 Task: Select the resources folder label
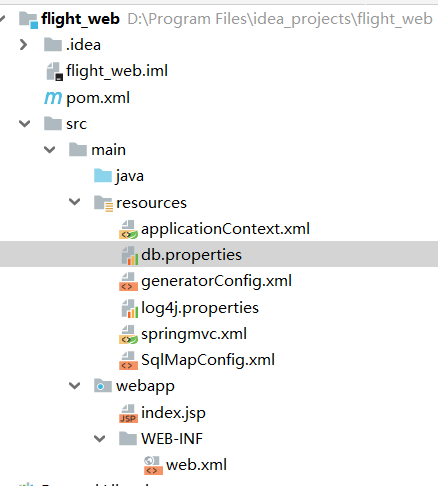(151, 203)
